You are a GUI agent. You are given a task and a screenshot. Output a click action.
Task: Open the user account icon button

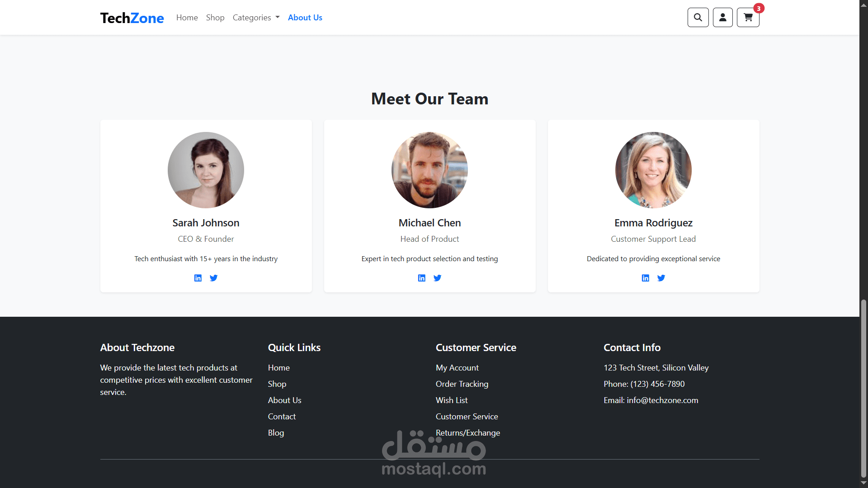click(723, 18)
